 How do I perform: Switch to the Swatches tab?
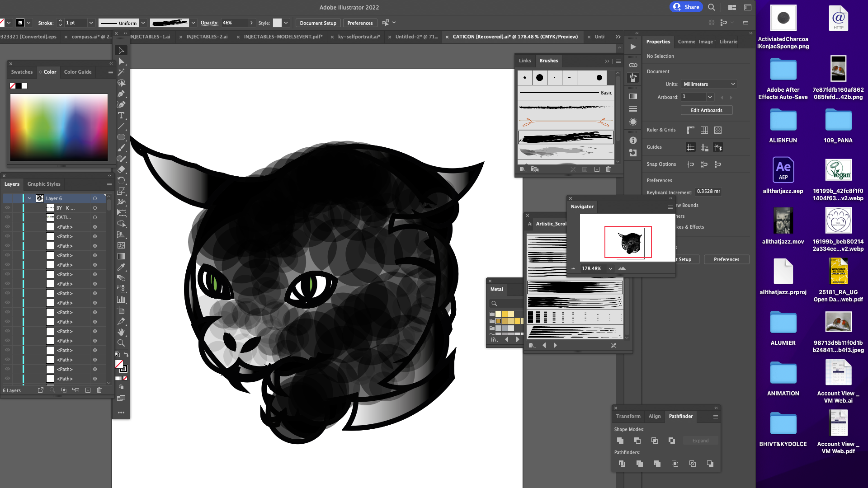click(x=22, y=72)
